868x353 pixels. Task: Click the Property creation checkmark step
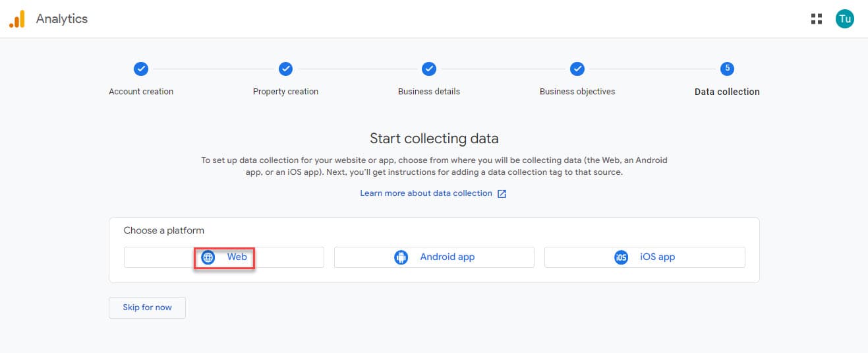285,69
